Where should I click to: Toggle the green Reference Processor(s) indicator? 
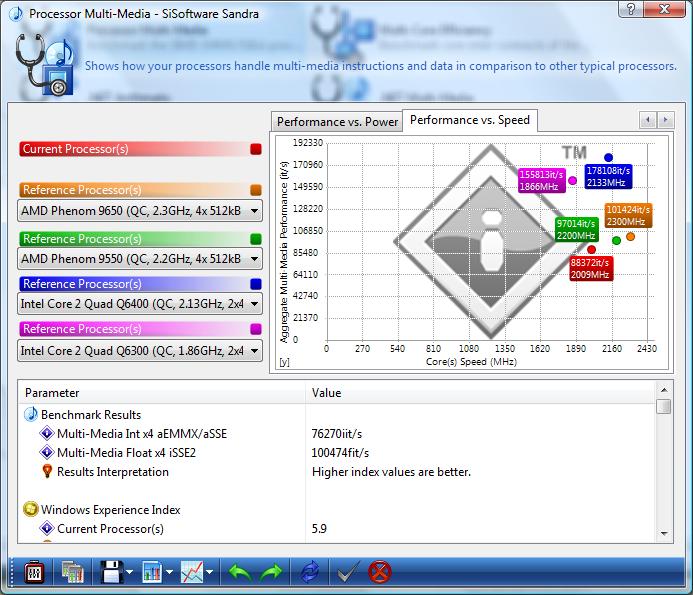tap(256, 239)
